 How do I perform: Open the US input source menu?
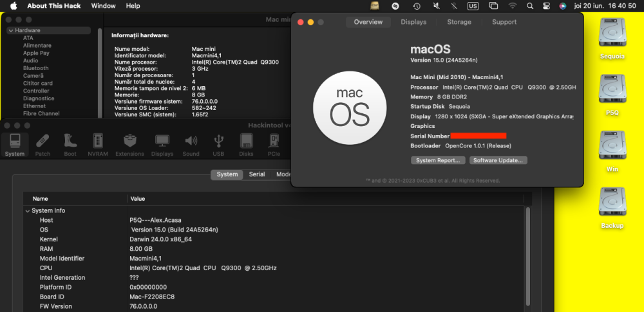(473, 6)
